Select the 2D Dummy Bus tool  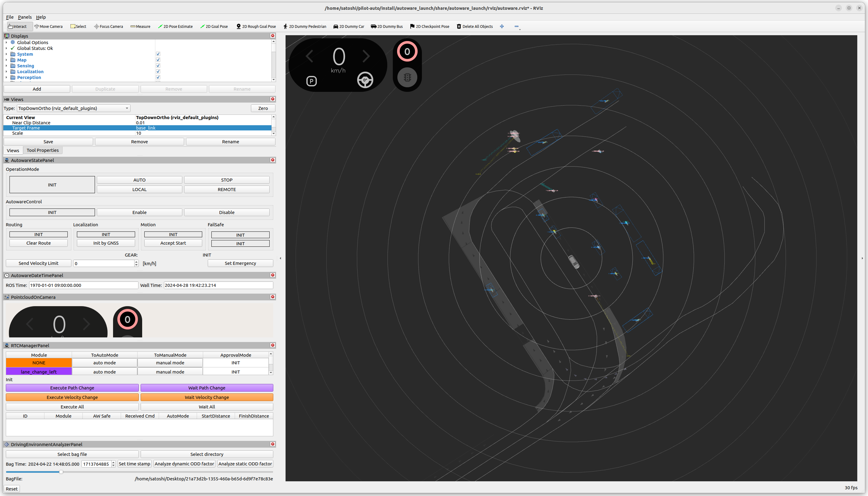click(x=386, y=26)
